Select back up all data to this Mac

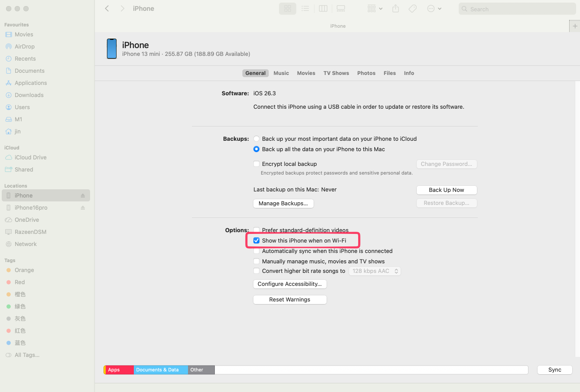[256, 149]
